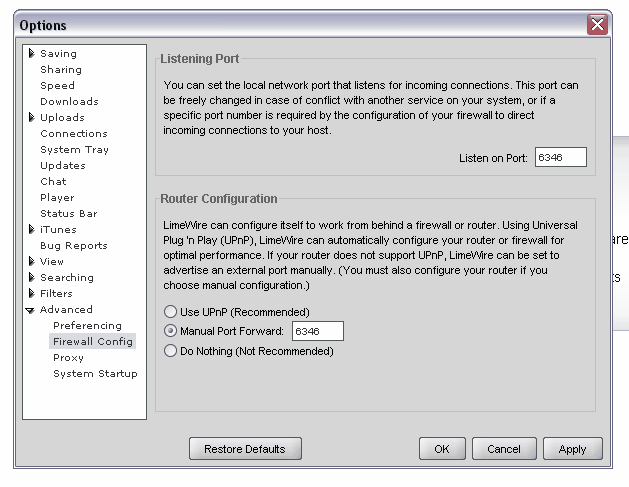629x487 pixels.
Task: Choose the Do Nothing (Not Recommended) option
Action: tap(170, 351)
